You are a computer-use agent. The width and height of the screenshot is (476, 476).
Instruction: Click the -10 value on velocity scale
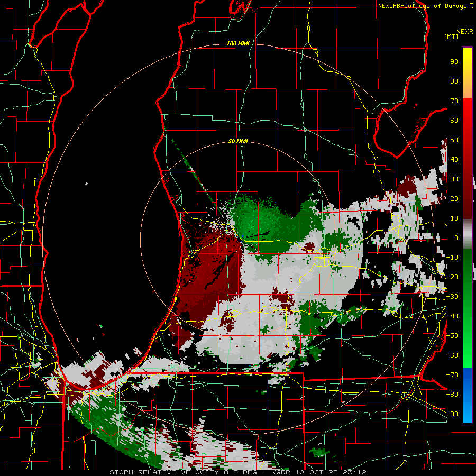pyautogui.click(x=452, y=258)
